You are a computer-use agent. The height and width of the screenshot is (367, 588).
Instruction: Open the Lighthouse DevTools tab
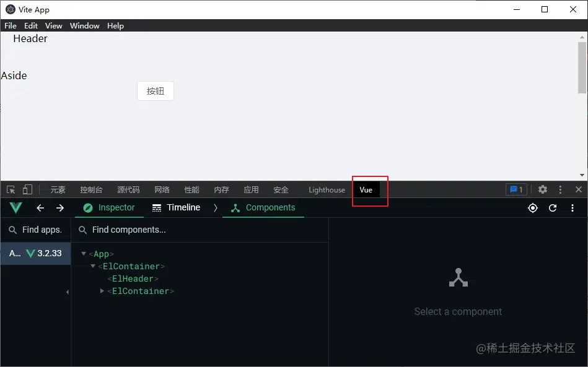[x=327, y=190]
